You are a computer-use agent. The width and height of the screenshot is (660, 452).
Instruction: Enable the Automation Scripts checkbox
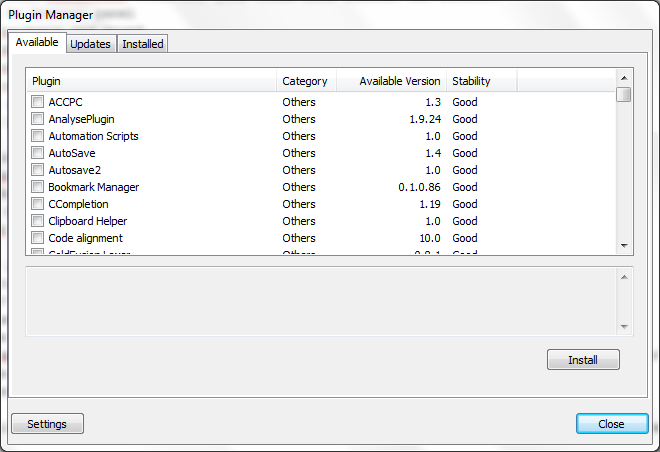[x=37, y=136]
